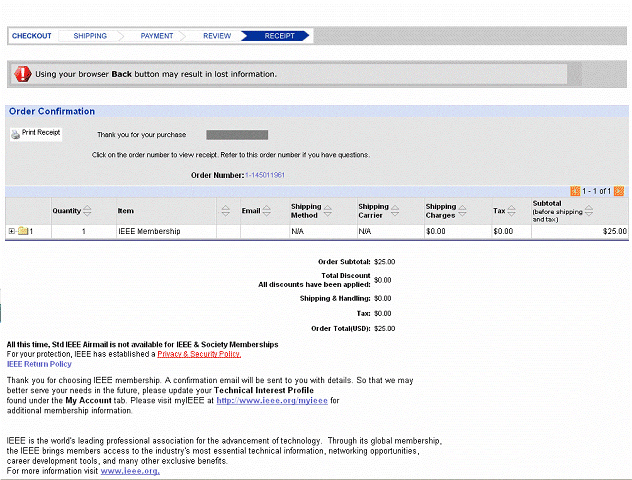The width and height of the screenshot is (632, 480).
Task: Click the Print Receipt button
Action: 36,133
